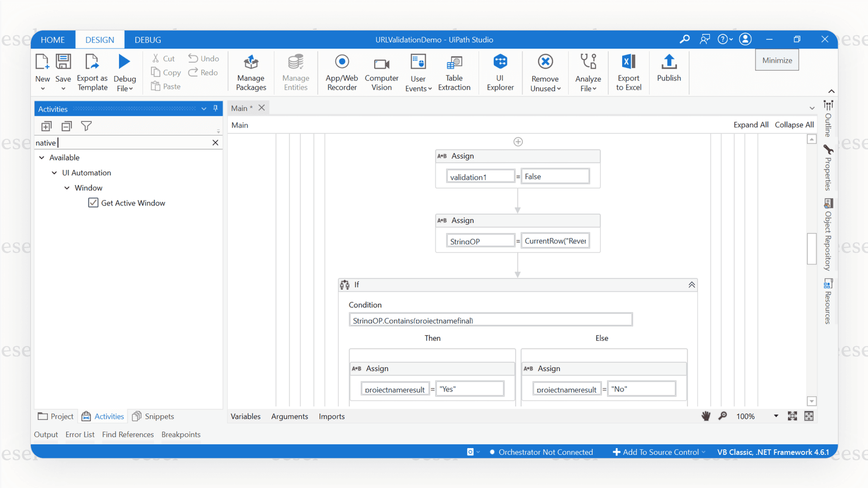
Task: Click the fit-to-screen icon in the designer
Action: coord(793,416)
